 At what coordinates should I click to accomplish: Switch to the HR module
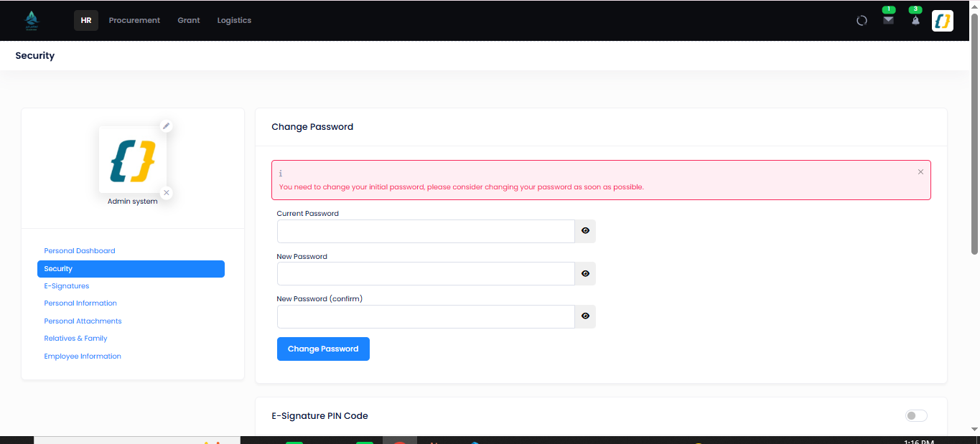(x=86, y=20)
